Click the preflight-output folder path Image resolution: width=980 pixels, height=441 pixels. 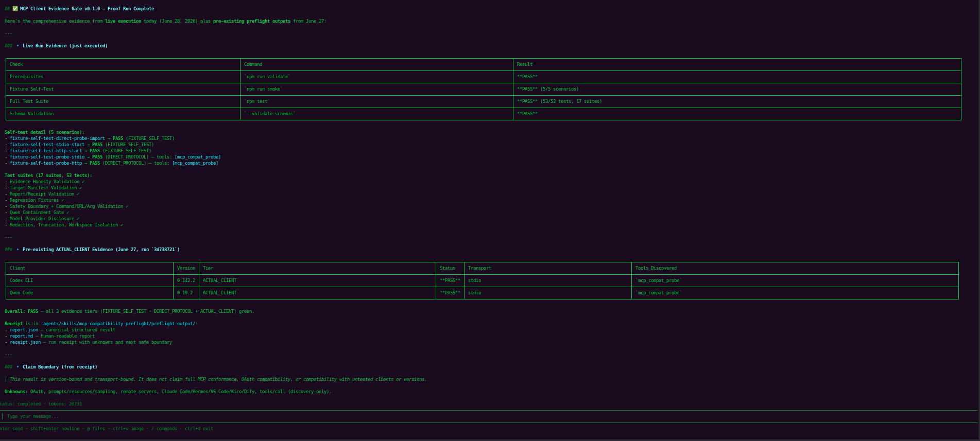coord(119,324)
